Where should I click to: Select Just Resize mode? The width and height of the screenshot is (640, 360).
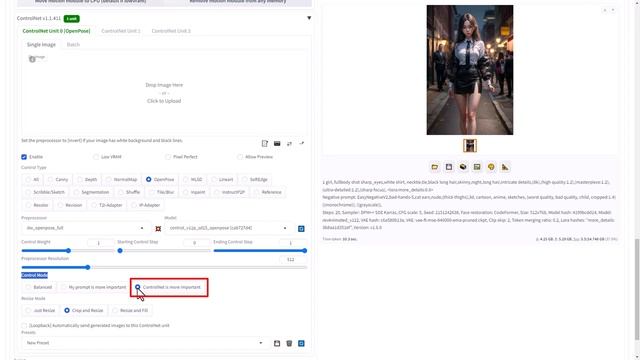(x=40, y=311)
